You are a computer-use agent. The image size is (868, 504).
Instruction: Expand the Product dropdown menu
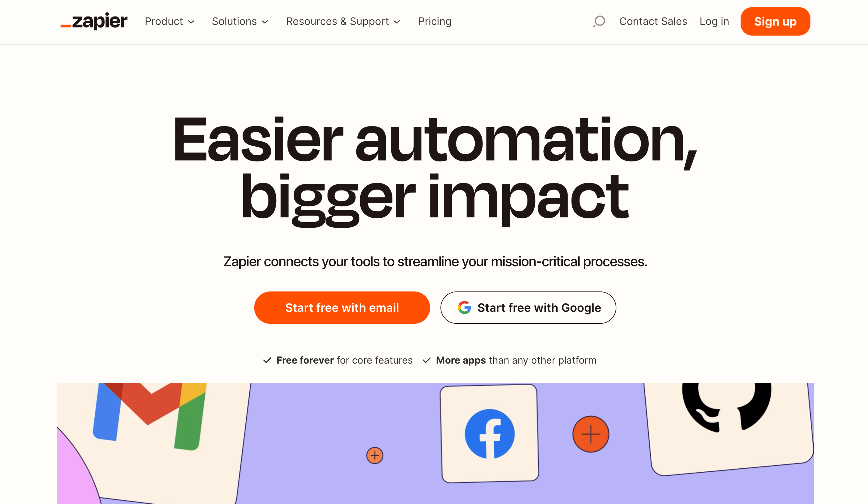170,22
